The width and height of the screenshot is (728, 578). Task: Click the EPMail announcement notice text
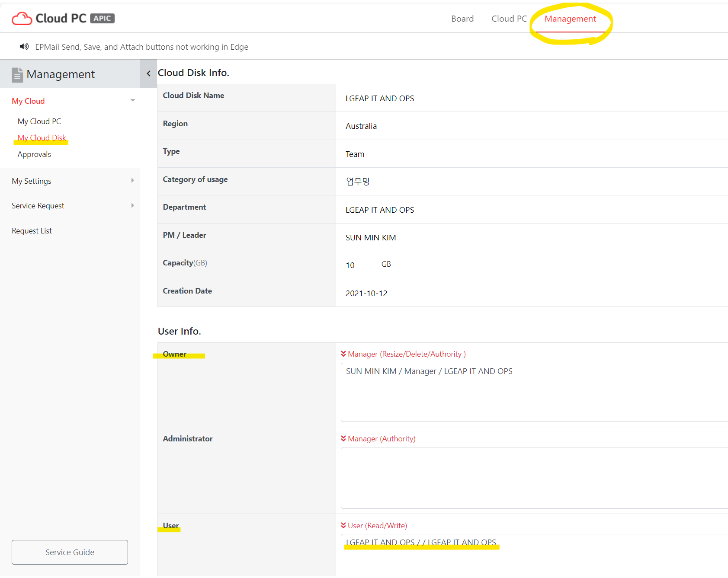pos(142,47)
